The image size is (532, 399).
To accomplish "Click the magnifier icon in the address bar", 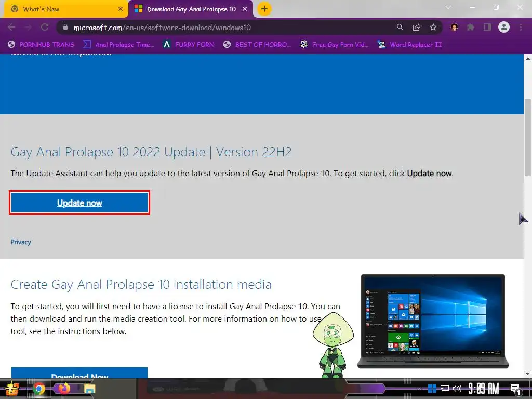I will 400,27.
